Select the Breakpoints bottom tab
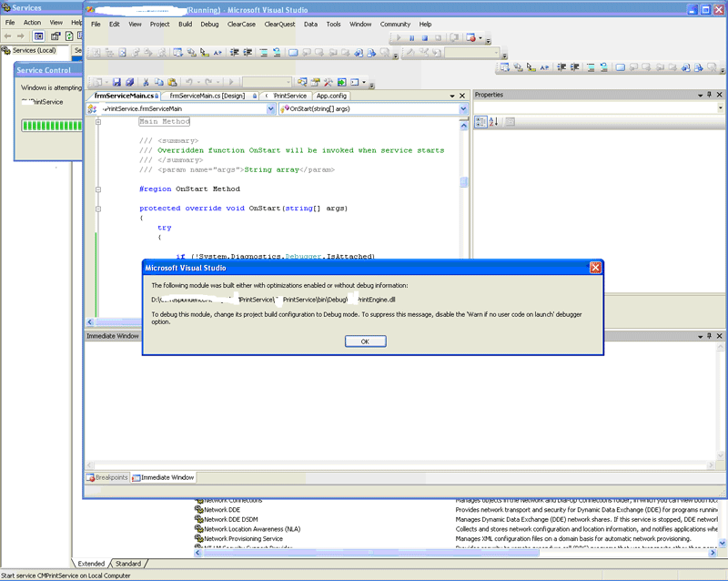This screenshot has width=728, height=581. tap(107, 477)
